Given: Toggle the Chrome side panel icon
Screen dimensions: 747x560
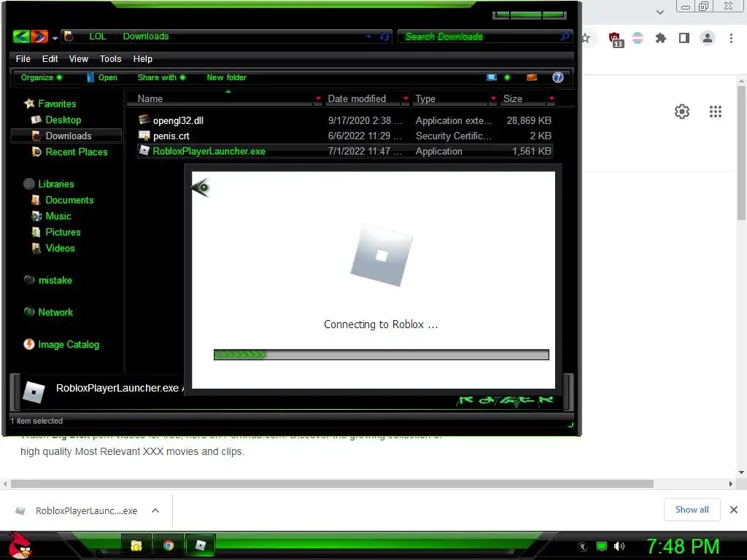Looking at the screenshot, I should pyautogui.click(x=684, y=38).
